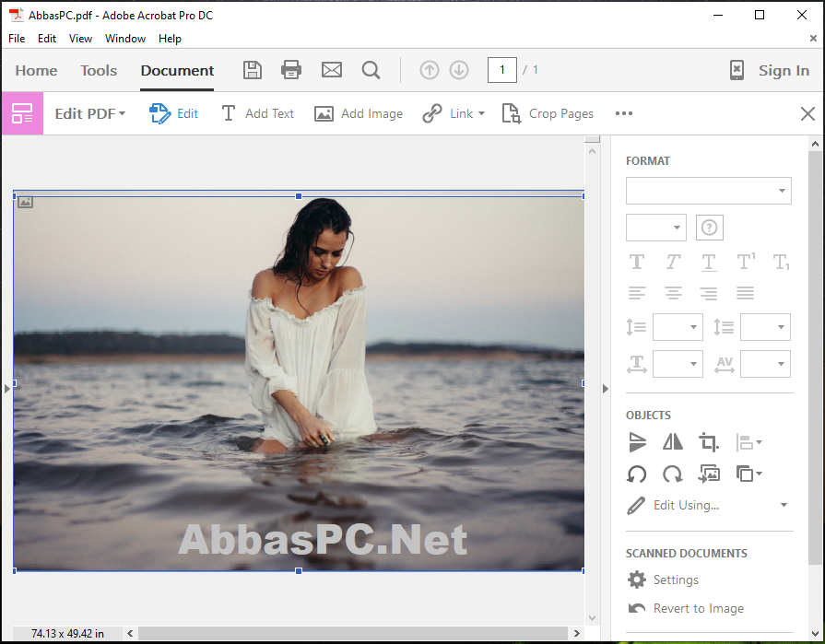Close the Edit PDF toolbar

click(x=807, y=113)
